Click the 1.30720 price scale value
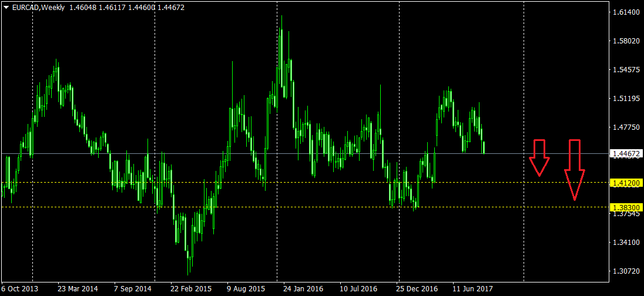Image resolution: width=644 pixels, height=296 pixels. click(625, 271)
